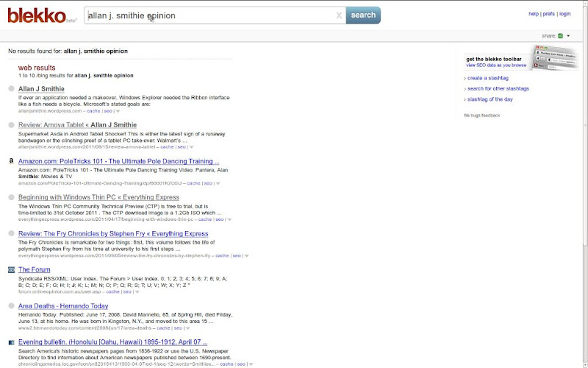Open cache link for Evening bulletin result

pos(226,364)
